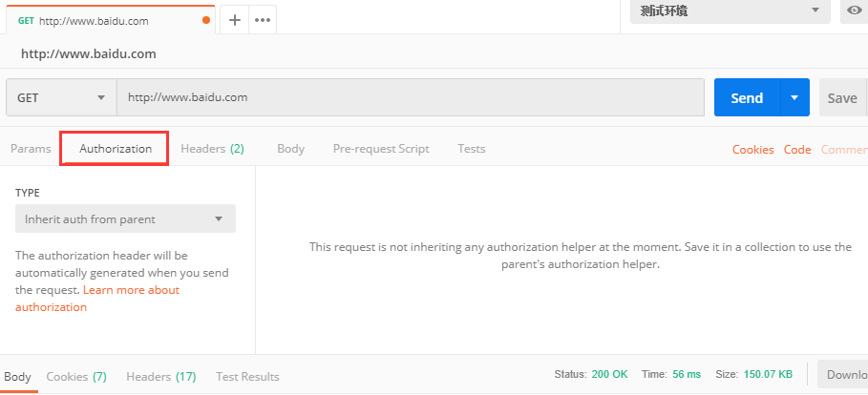Open the Authorization tab
This screenshot has width=868, height=395.
point(116,148)
